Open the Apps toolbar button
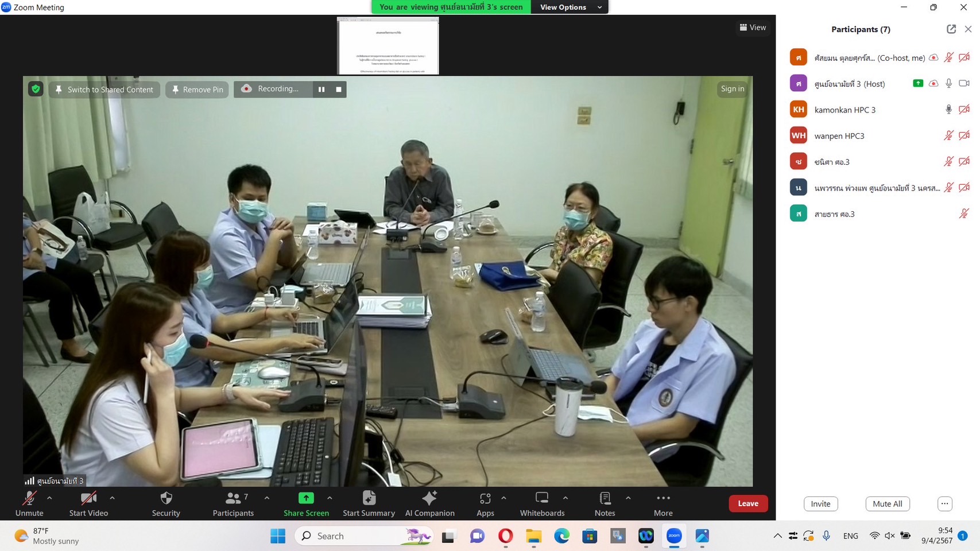 (x=485, y=503)
